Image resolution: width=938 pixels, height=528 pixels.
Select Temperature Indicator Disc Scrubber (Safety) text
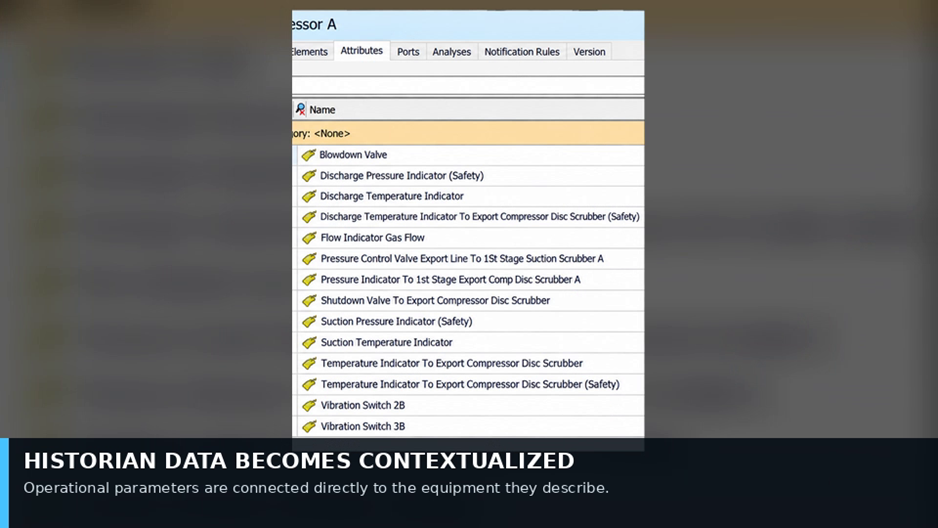(470, 384)
